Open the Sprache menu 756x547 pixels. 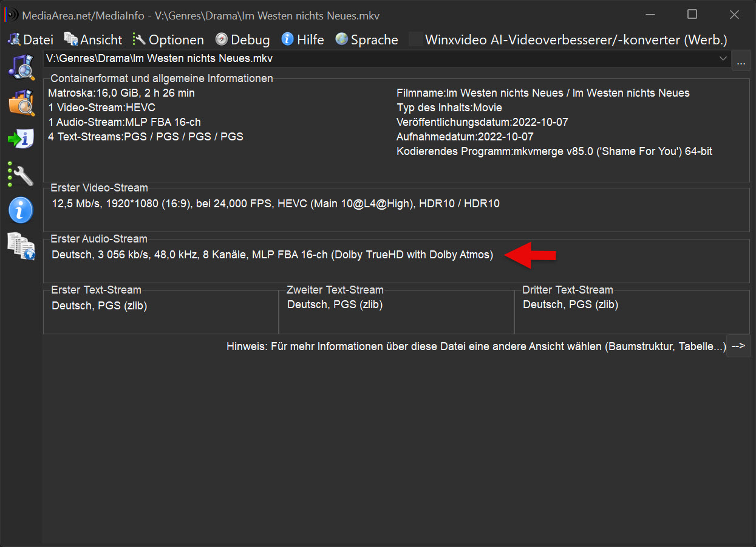367,40
